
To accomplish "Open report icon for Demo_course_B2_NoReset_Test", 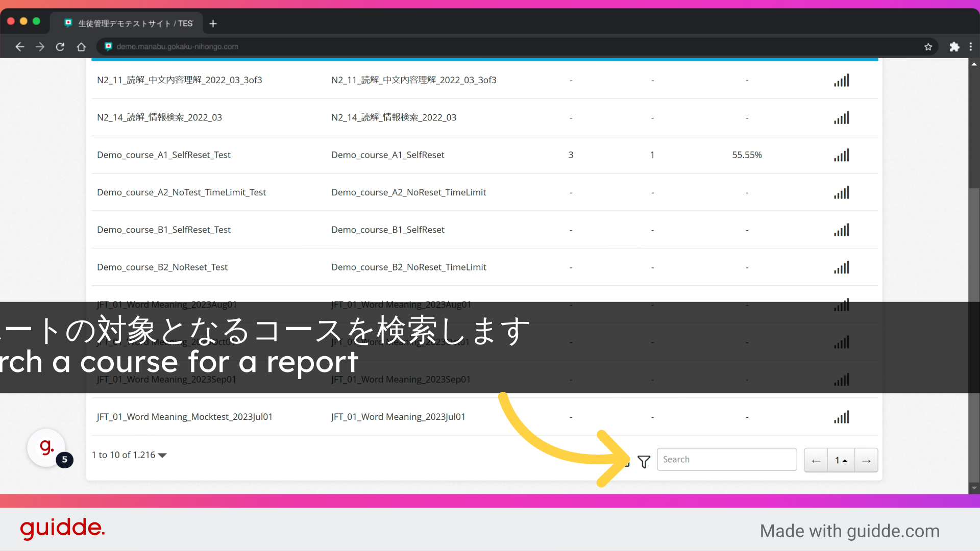I will point(842,267).
